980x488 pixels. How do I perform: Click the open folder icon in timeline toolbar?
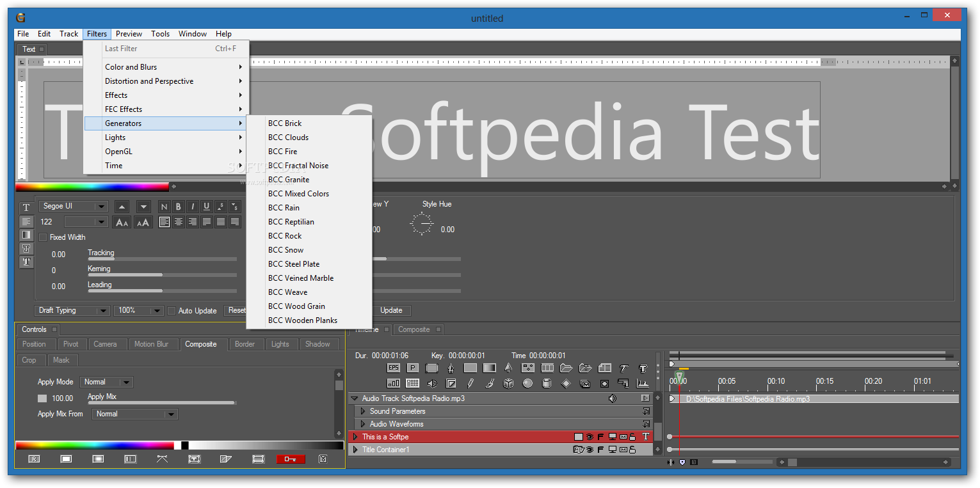click(x=566, y=368)
